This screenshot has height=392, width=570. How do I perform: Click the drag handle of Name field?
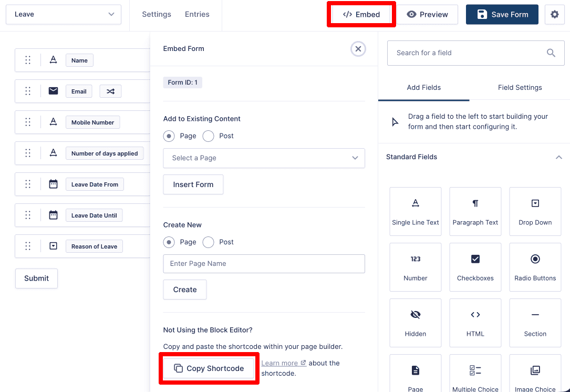click(x=28, y=60)
